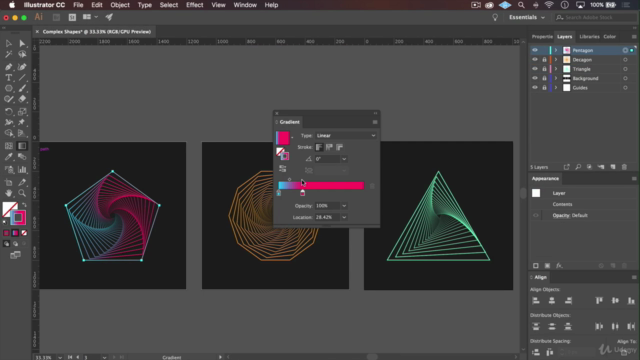The height and width of the screenshot is (360, 640).
Task: Select the Eyedropper tool
Action: tap(9, 157)
